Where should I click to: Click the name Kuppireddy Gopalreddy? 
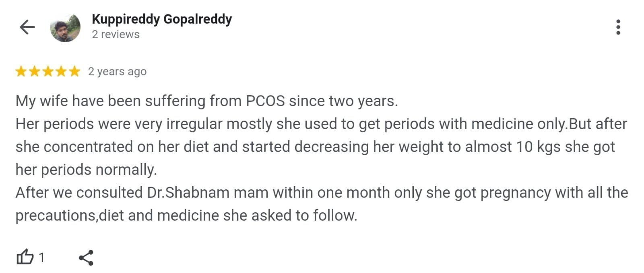pos(161,18)
